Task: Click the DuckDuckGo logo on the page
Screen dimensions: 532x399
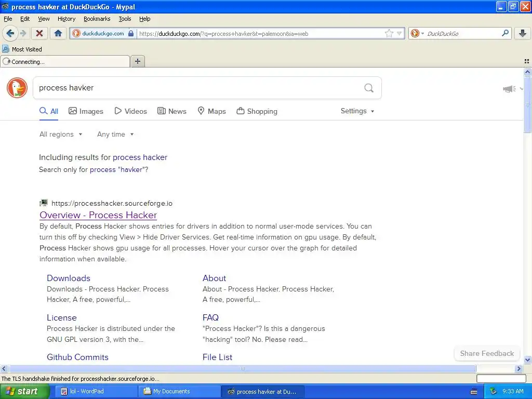Action: point(17,88)
